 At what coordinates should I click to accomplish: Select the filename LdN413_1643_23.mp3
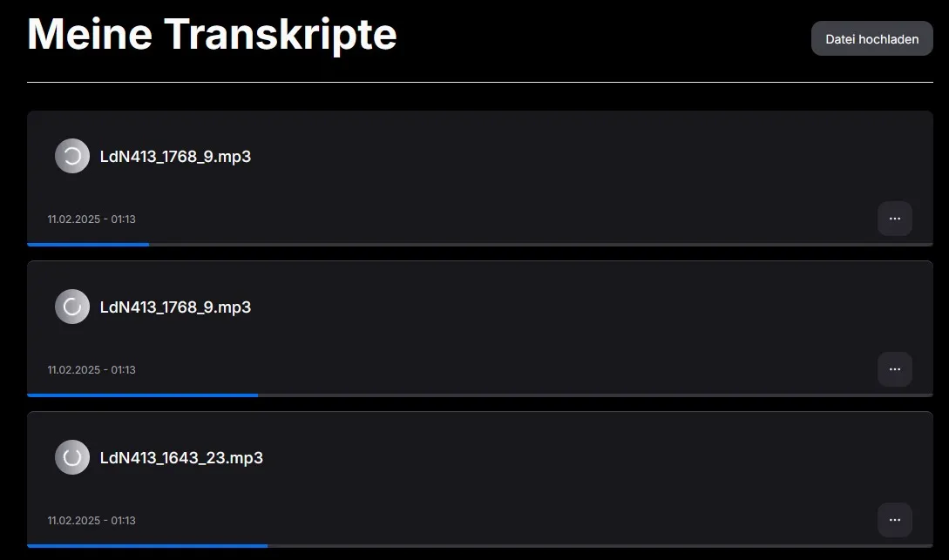[182, 457]
